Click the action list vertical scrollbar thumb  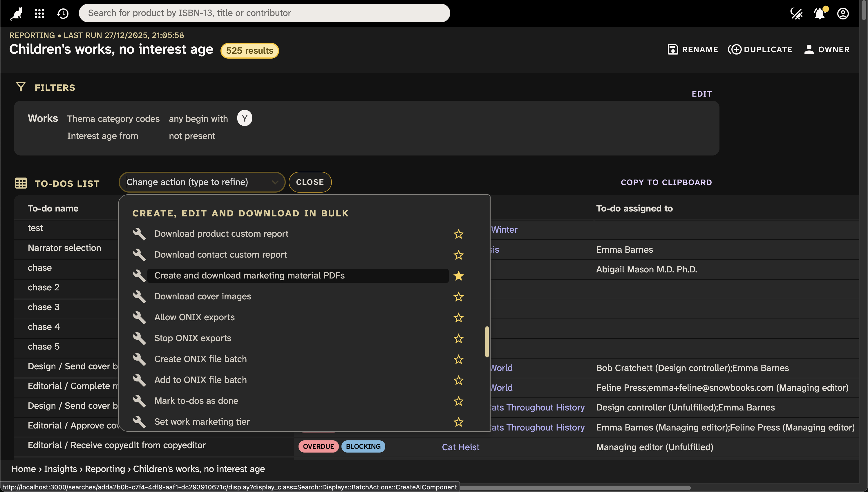pos(487,342)
